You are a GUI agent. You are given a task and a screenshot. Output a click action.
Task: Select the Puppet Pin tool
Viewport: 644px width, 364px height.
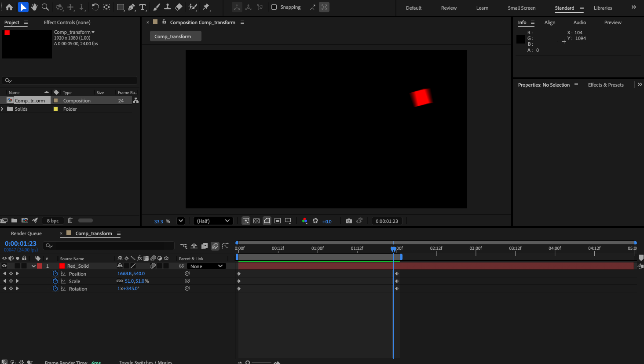(x=206, y=7)
